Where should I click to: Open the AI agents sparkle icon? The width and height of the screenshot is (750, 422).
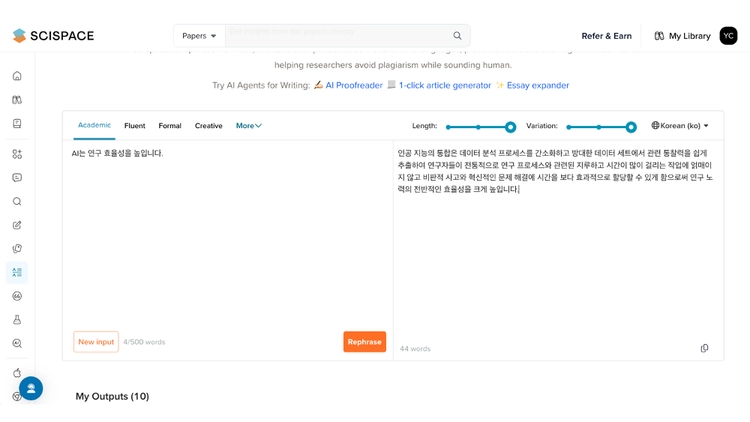pyautogui.click(x=17, y=154)
